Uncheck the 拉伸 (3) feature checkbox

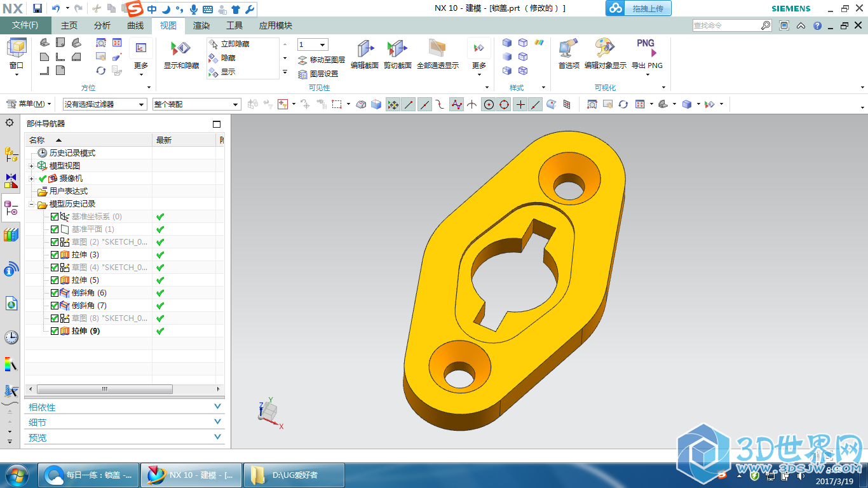click(x=54, y=255)
